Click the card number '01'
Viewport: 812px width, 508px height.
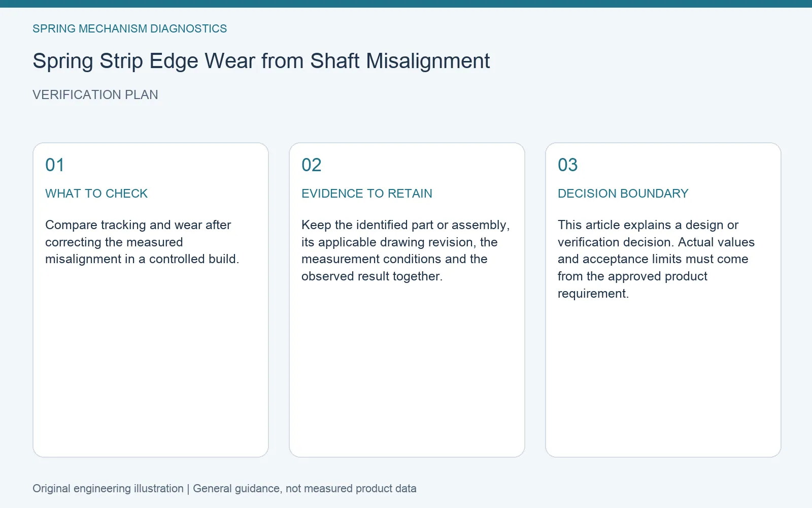(55, 165)
